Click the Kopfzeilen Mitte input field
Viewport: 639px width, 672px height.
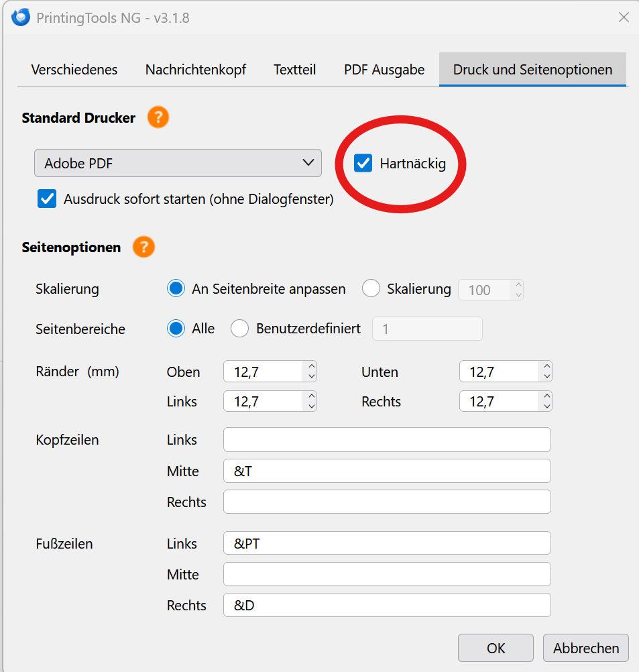[x=387, y=471]
